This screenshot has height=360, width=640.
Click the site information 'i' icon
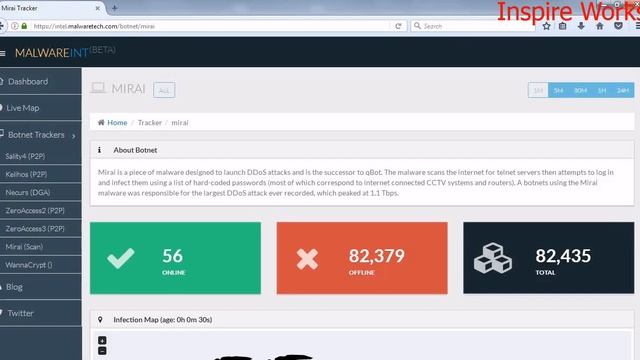15,26
